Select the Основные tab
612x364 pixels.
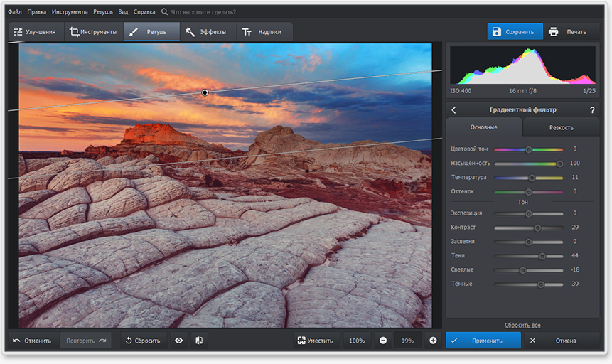pos(483,127)
